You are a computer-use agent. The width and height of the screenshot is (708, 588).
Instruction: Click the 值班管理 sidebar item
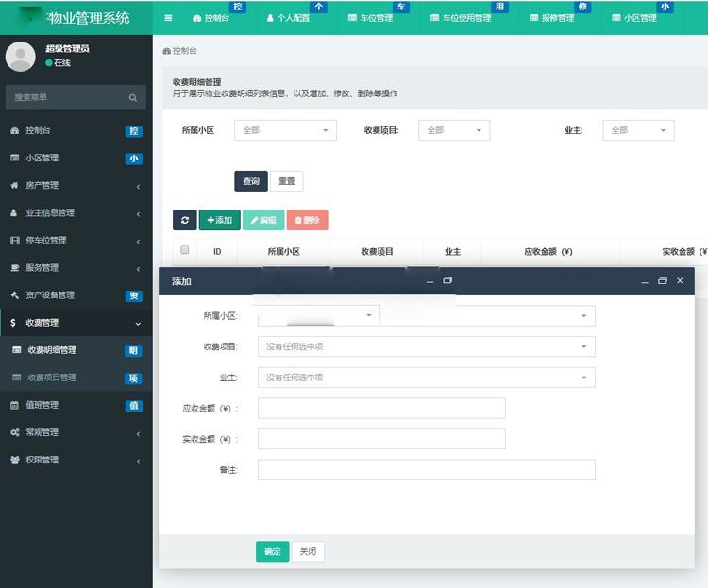pos(42,405)
